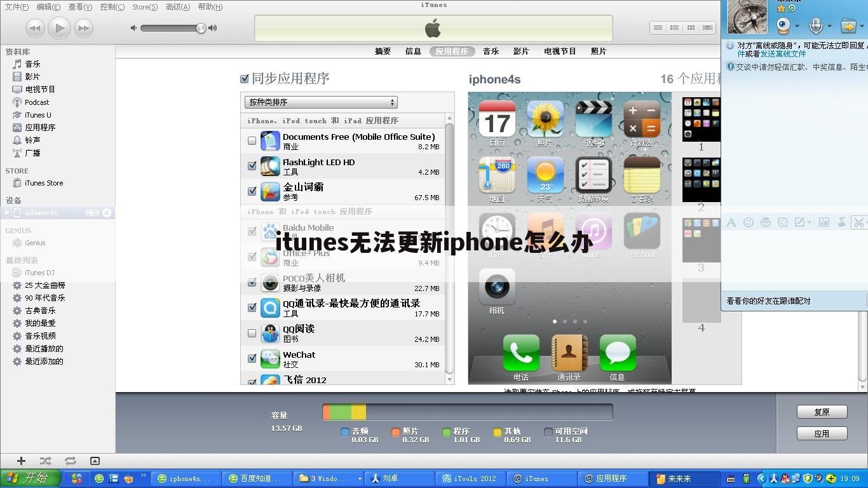Switch to the 摘要 tab

(383, 51)
